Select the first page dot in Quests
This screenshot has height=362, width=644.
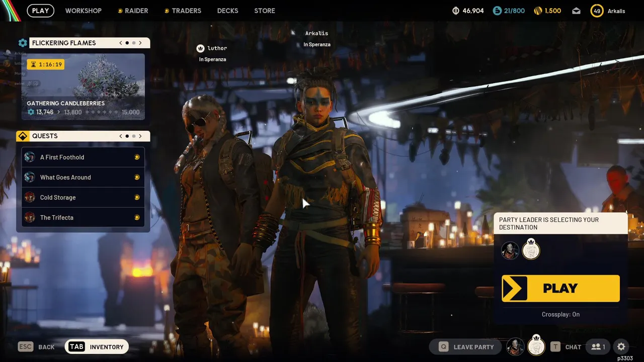[x=127, y=136]
